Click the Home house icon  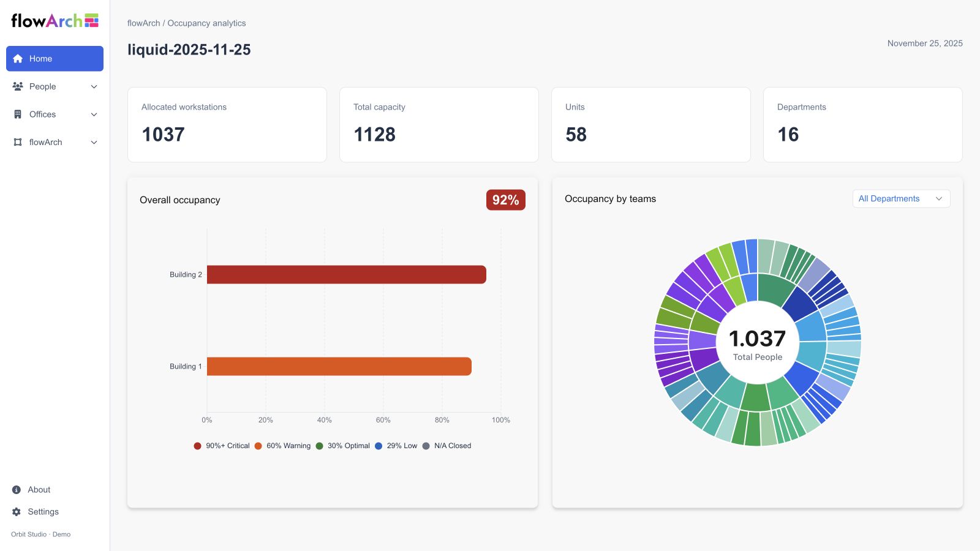coord(18,59)
